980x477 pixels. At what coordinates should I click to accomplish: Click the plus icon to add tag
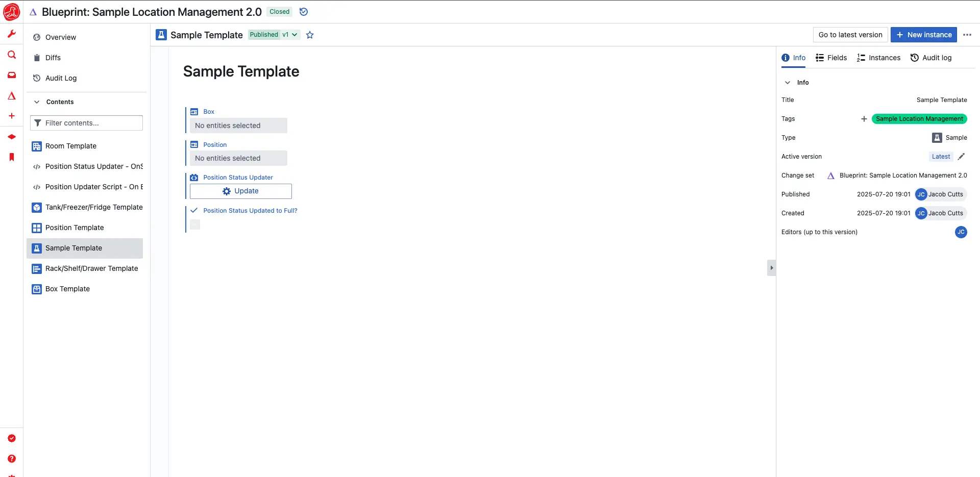864,119
